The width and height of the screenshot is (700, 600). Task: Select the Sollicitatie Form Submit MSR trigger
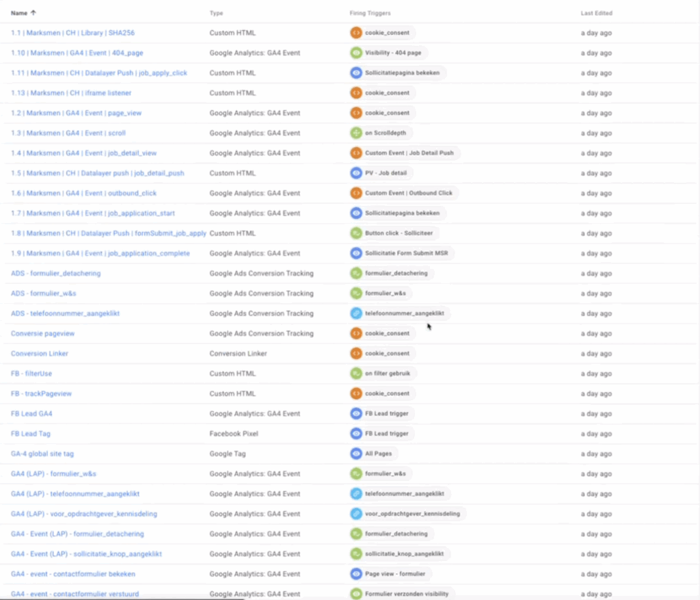pos(403,253)
